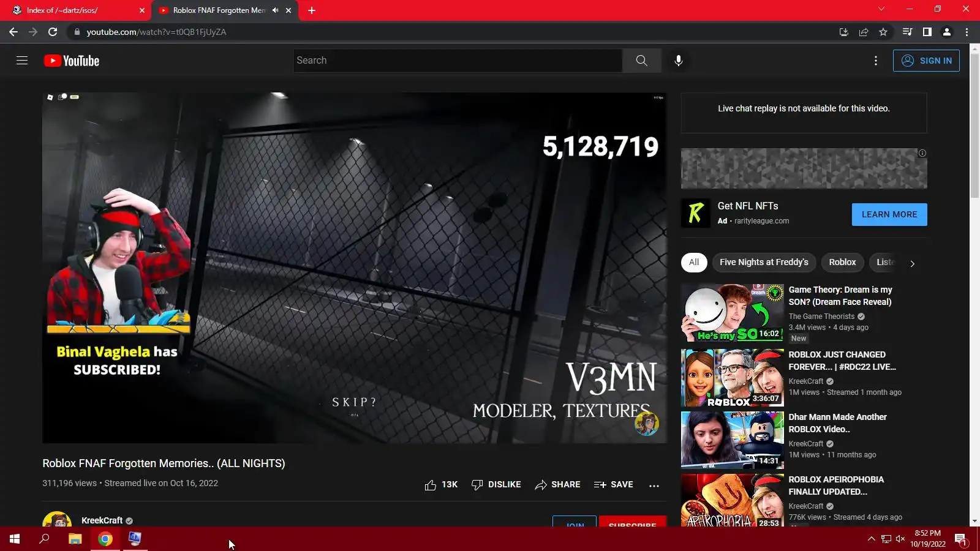Show more filter chips with right arrow
Screen dimensions: 980x551
912,264
